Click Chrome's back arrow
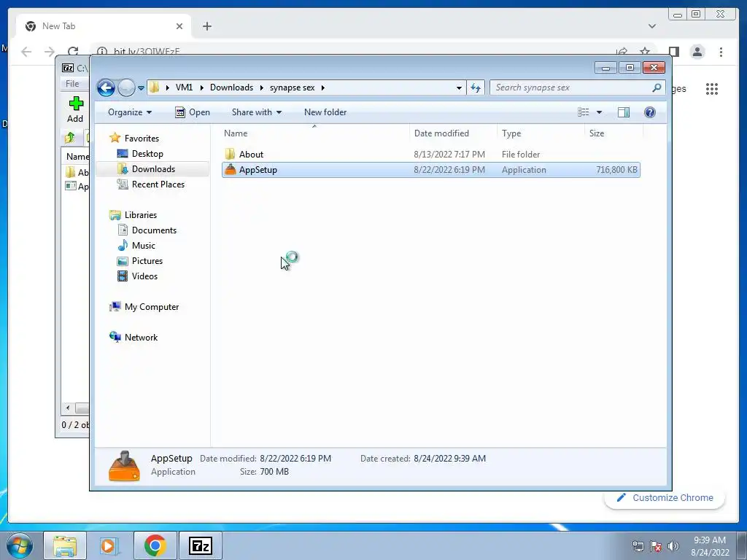 [26, 52]
